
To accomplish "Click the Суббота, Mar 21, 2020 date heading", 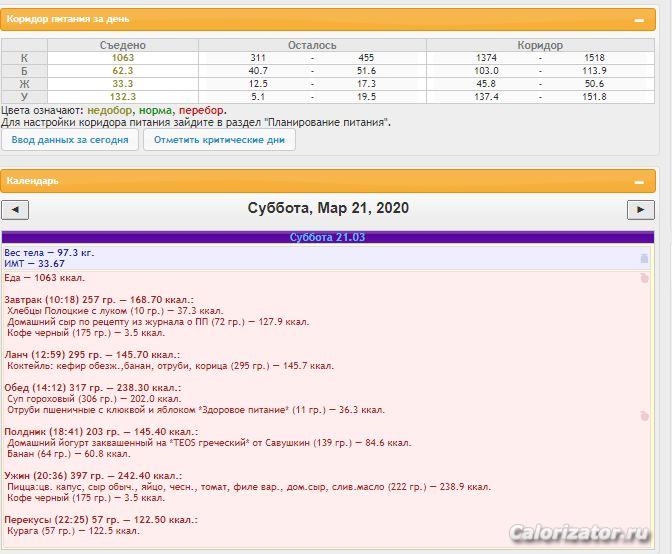I will 328,209.
